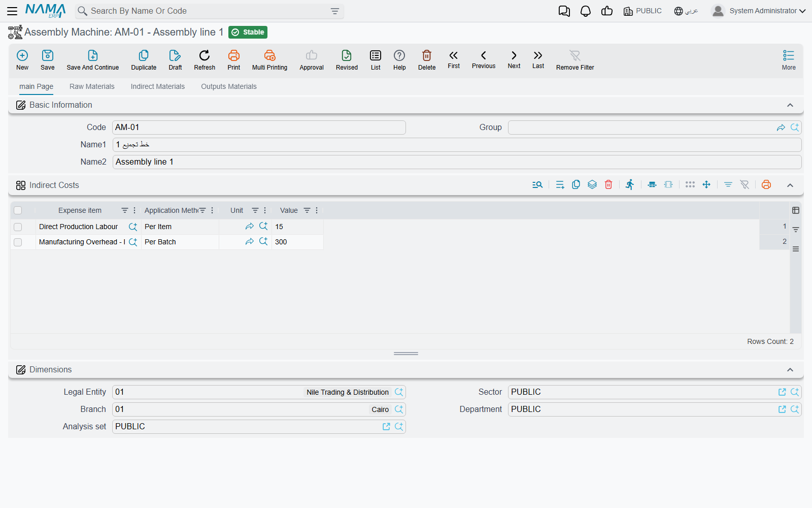
Task: Click the Multi Printing icon
Action: click(269, 55)
